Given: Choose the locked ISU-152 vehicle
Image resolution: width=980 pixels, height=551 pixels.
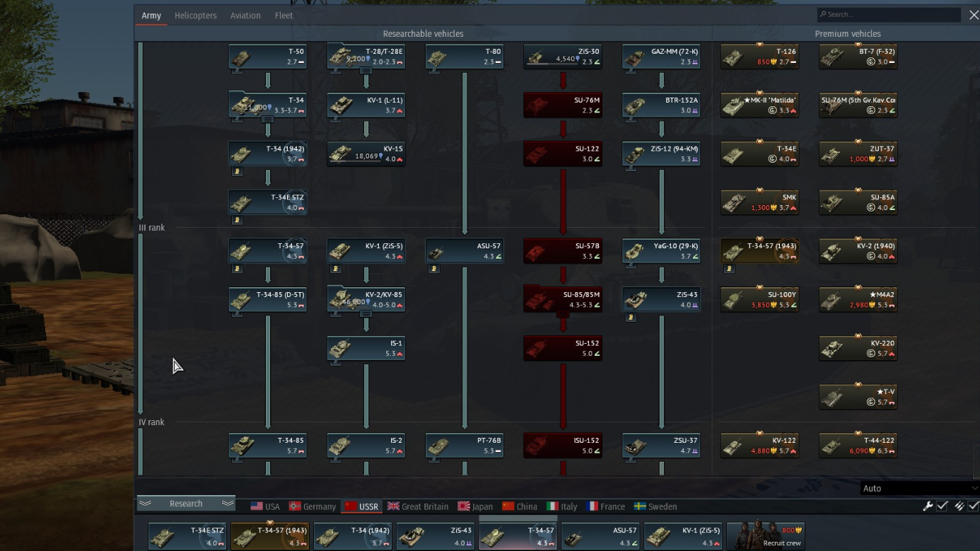Looking at the screenshot, I should (563, 446).
